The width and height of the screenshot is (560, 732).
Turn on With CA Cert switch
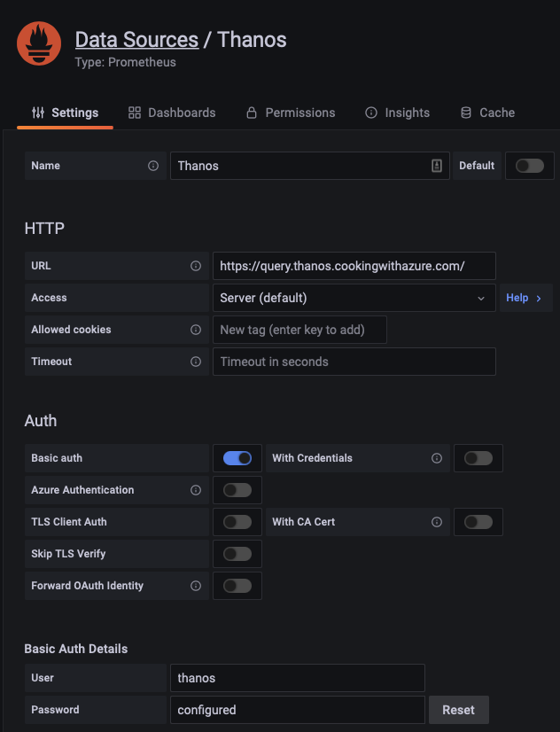478,522
